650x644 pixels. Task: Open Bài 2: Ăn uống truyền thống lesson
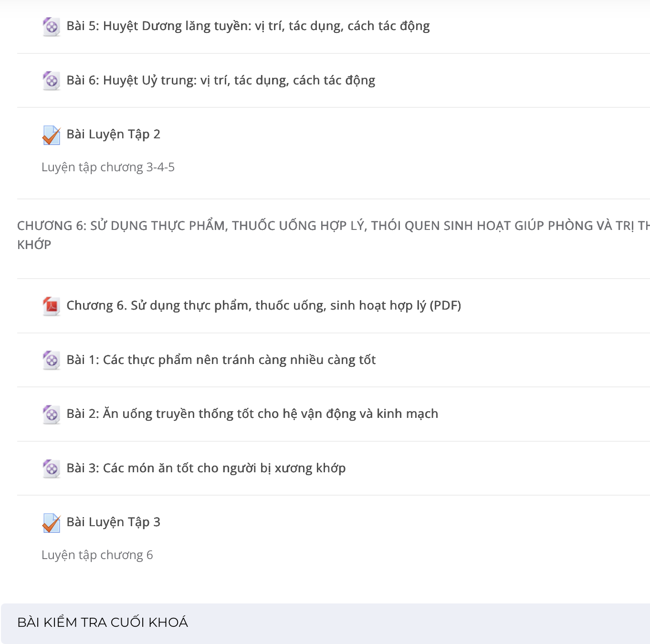(x=252, y=414)
